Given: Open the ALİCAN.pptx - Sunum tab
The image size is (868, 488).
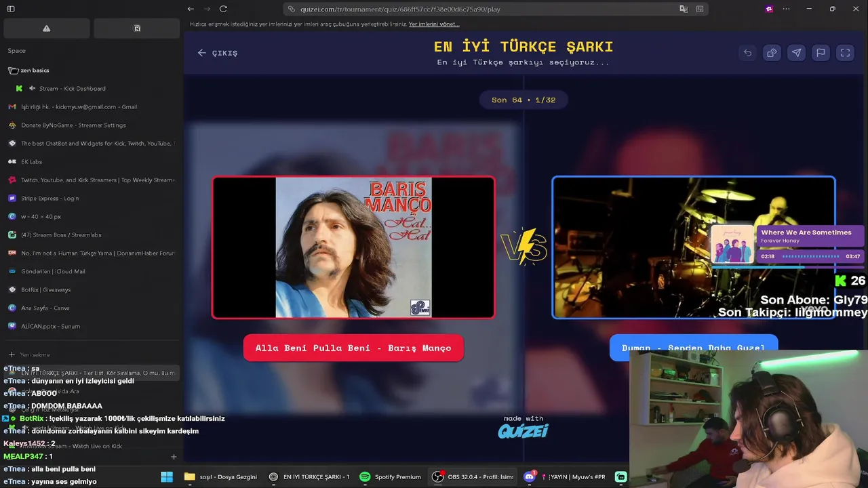Looking at the screenshot, I should [x=92, y=327].
